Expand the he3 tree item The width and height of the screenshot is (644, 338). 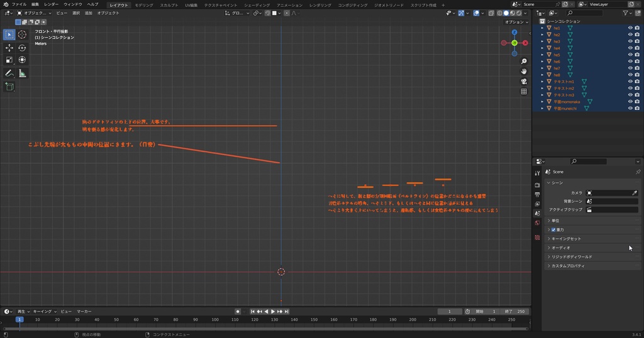point(542,41)
